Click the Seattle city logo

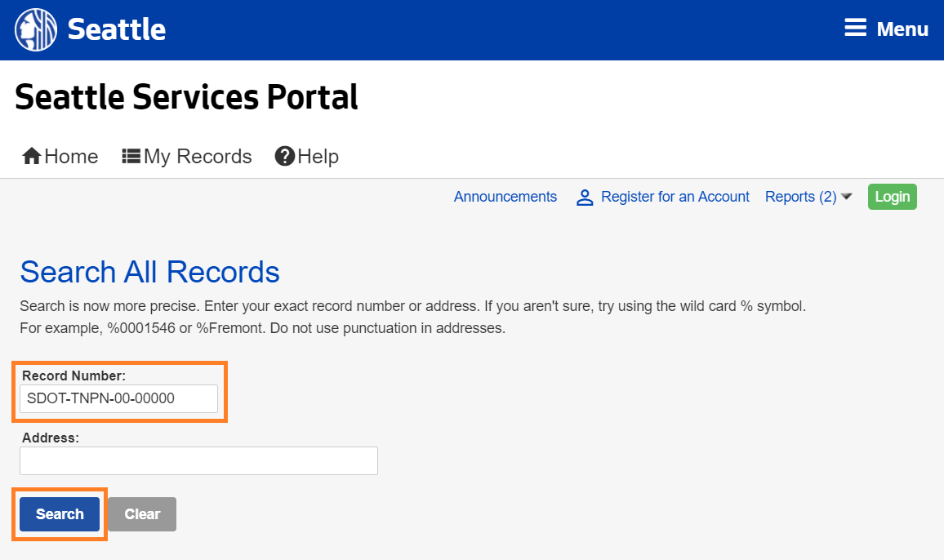click(x=34, y=29)
